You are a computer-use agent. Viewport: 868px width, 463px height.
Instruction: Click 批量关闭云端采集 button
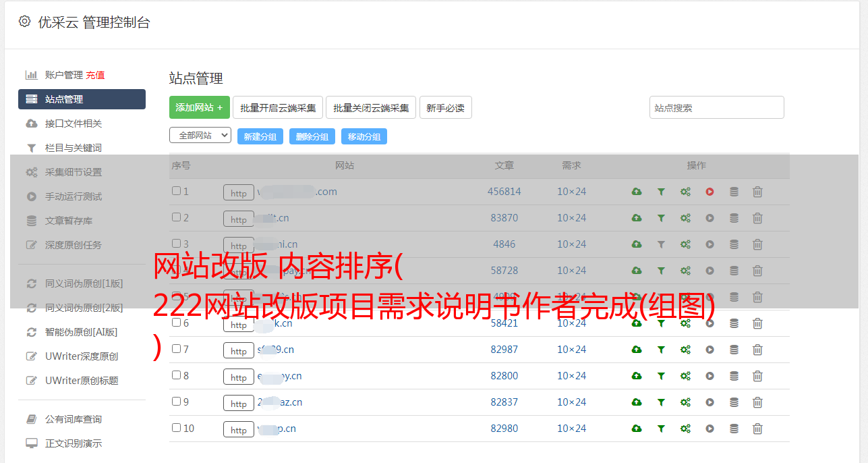point(371,107)
